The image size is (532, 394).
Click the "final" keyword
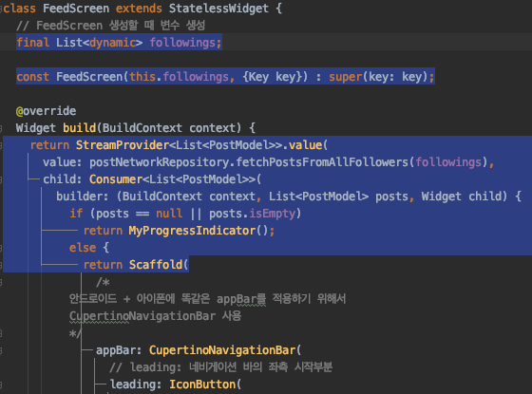click(x=32, y=43)
